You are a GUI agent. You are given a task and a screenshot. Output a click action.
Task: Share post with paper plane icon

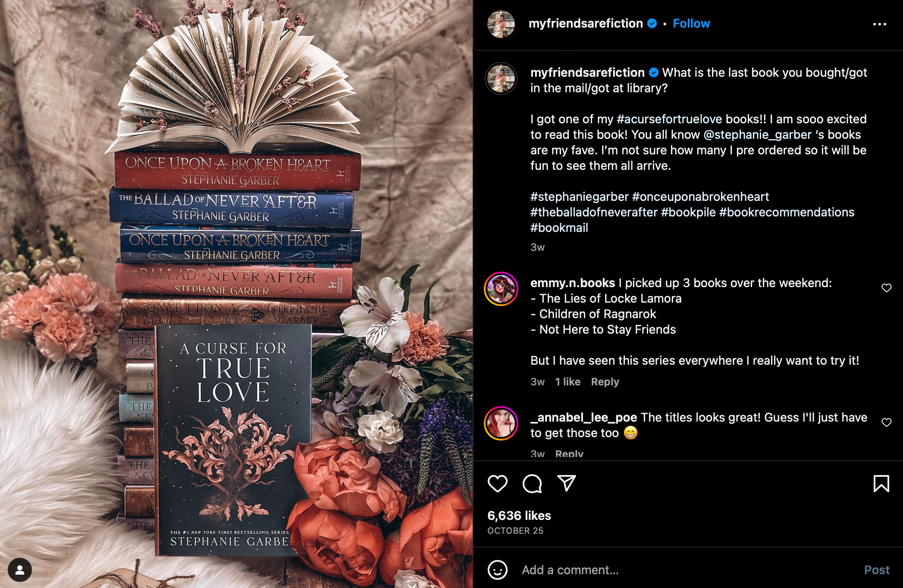coord(567,483)
